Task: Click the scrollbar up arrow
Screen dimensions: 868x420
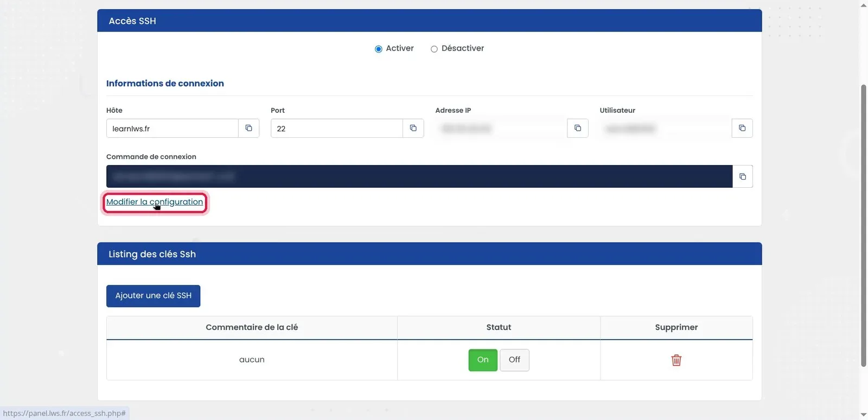Action: tap(864, 4)
